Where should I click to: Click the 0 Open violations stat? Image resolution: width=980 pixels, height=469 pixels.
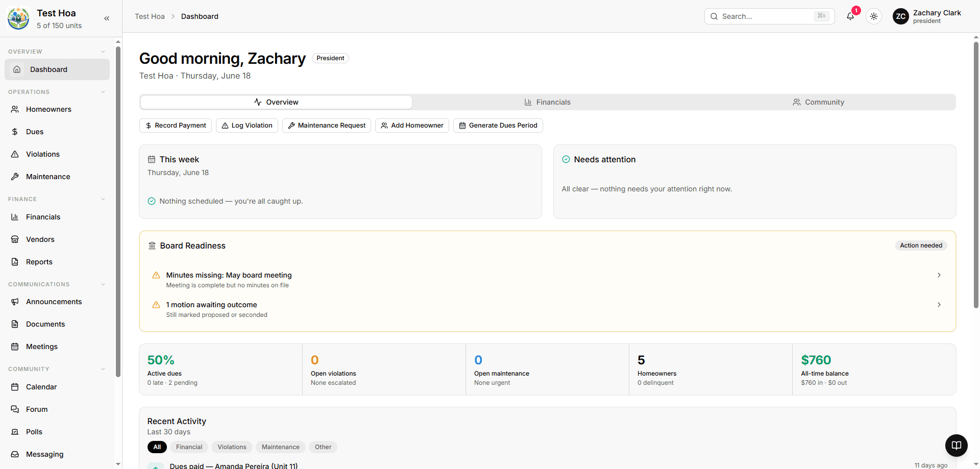click(384, 369)
